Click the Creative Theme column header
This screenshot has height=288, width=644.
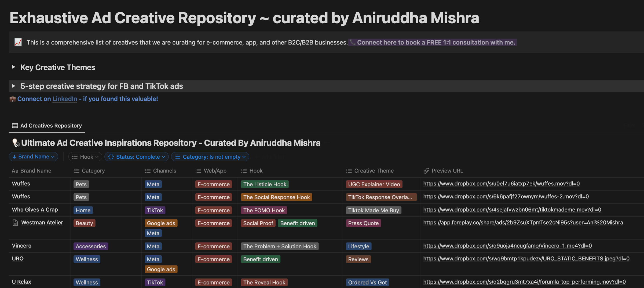click(370, 171)
